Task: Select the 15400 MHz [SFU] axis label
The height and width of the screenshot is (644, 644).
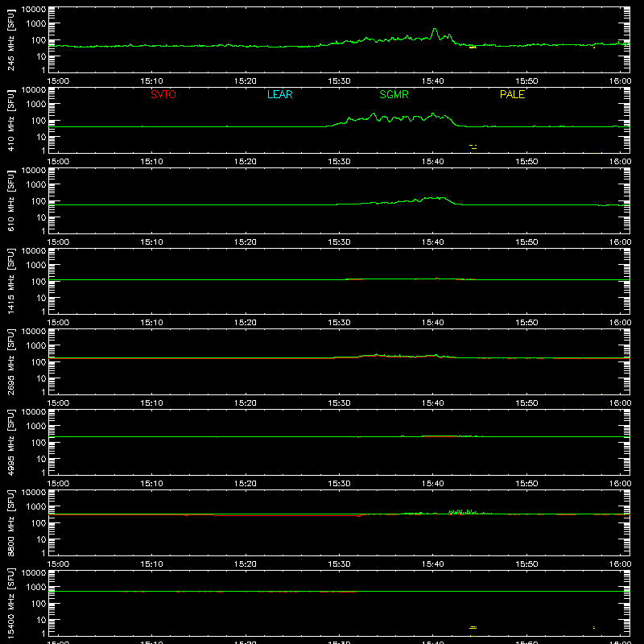Action: pyautogui.click(x=10, y=604)
